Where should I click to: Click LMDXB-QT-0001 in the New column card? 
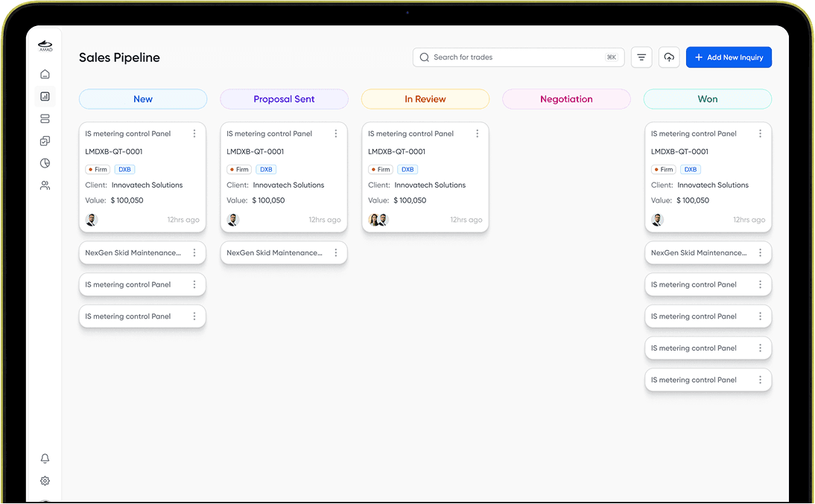114,152
